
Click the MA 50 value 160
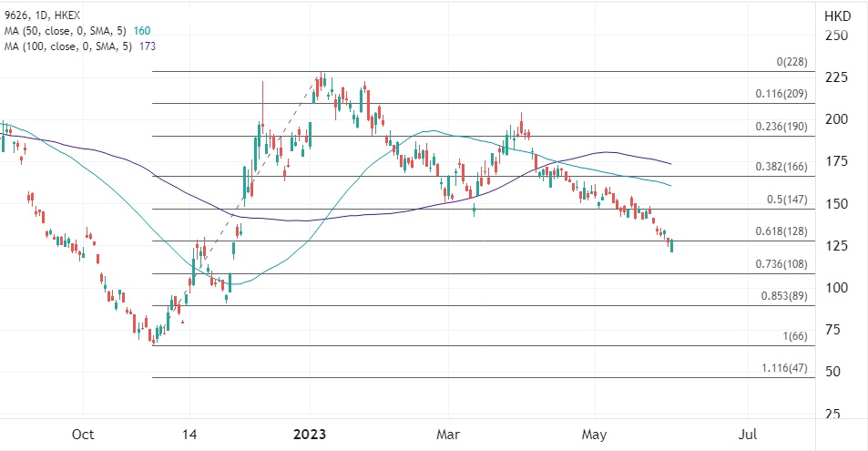point(142,31)
